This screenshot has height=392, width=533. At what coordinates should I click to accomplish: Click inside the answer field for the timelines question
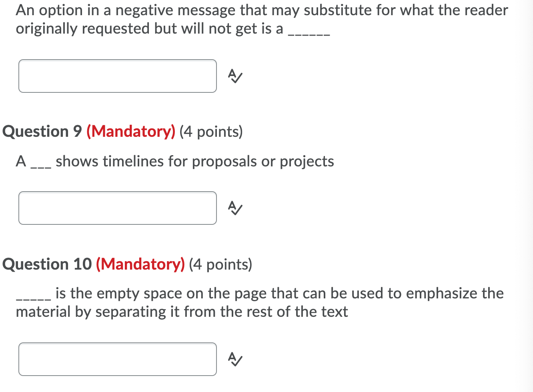tap(117, 208)
